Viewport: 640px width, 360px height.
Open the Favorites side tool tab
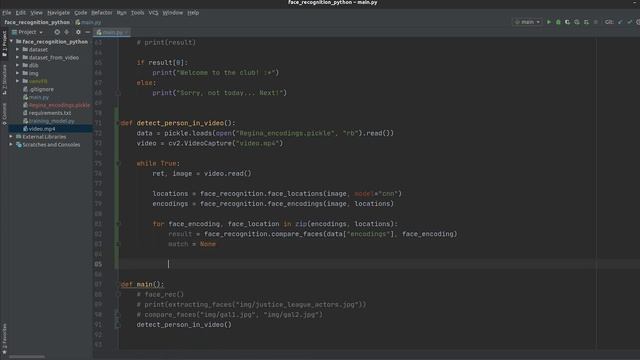[x=4, y=339]
